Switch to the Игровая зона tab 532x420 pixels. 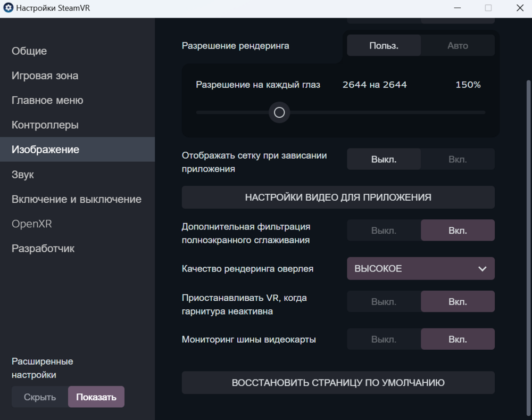[45, 76]
